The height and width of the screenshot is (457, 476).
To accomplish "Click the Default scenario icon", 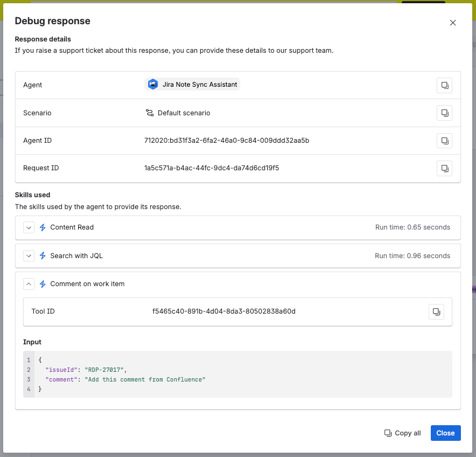I will [x=150, y=113].
